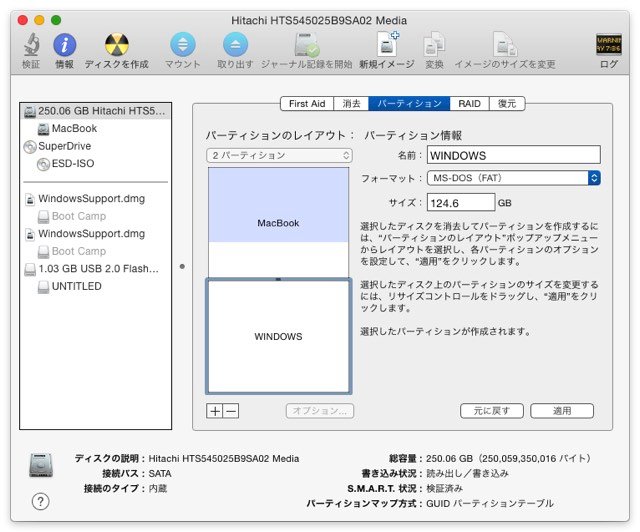Switch to the Partition (パーティション) tab
This screenshot has width=640, height=532.
coord(409,104)
